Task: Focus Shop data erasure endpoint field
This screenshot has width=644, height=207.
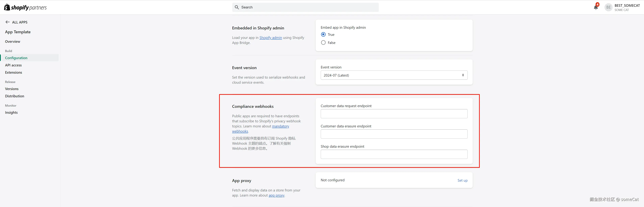Action: 394,154
